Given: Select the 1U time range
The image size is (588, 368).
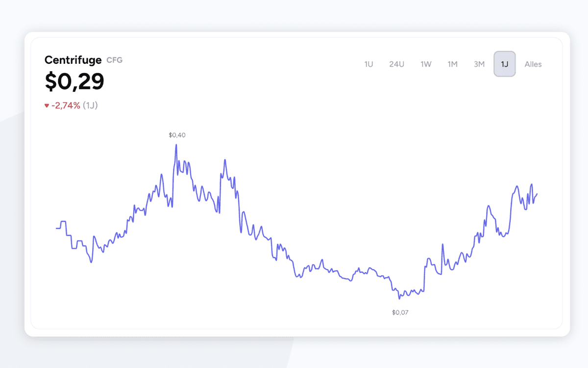Looking at the screenshot, I should pyautogui.click(x=368, y=64).
